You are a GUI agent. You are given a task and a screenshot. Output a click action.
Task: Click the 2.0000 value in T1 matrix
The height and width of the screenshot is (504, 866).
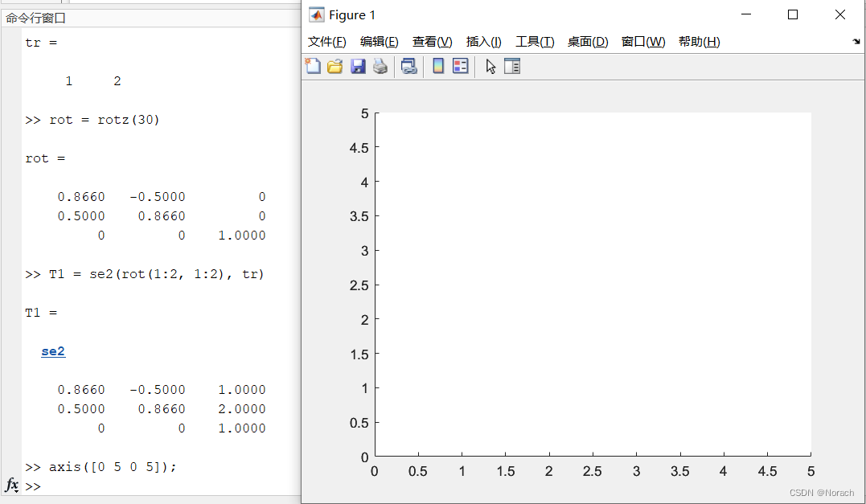click(242, 409)
